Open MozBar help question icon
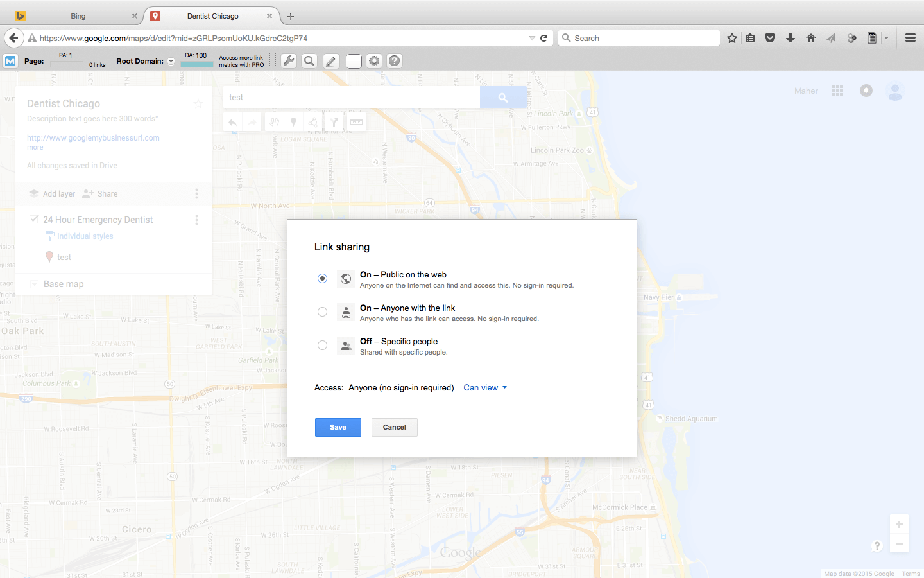Image resolution: width=924 pixels, height=578 pixels. pyautogui.click(x=395, y=61)
